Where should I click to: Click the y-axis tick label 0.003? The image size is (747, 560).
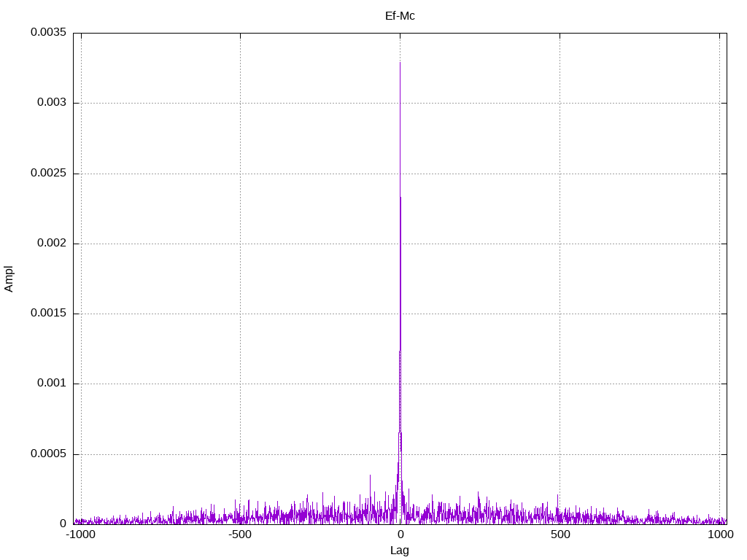click(x=52, y=103)
